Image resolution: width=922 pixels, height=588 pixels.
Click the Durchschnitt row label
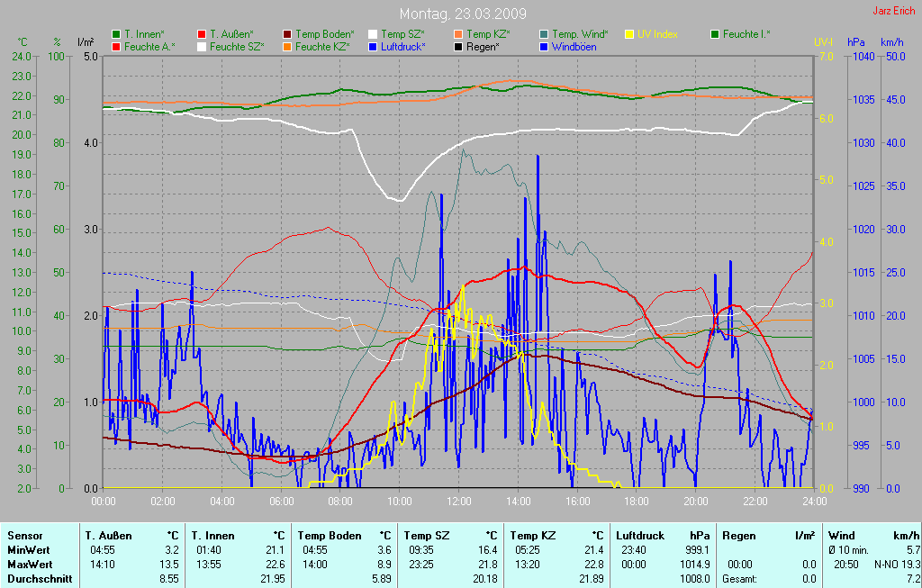40,579
